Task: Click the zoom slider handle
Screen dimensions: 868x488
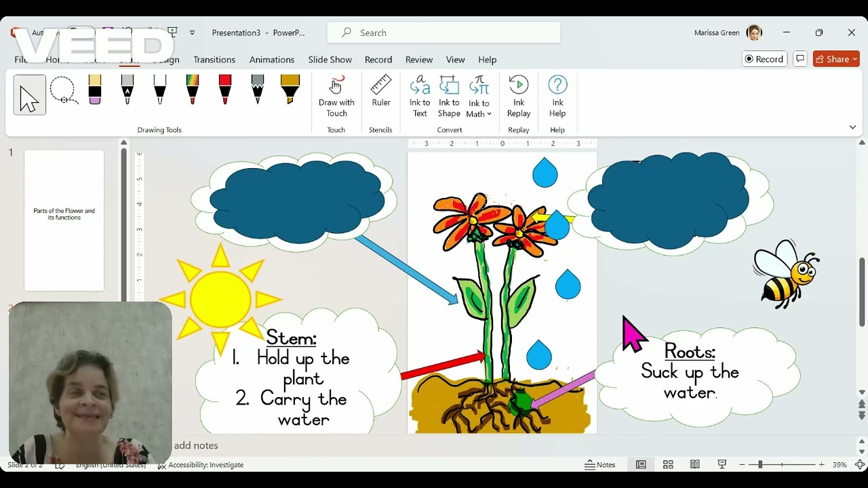Action: tap(760, 465)
